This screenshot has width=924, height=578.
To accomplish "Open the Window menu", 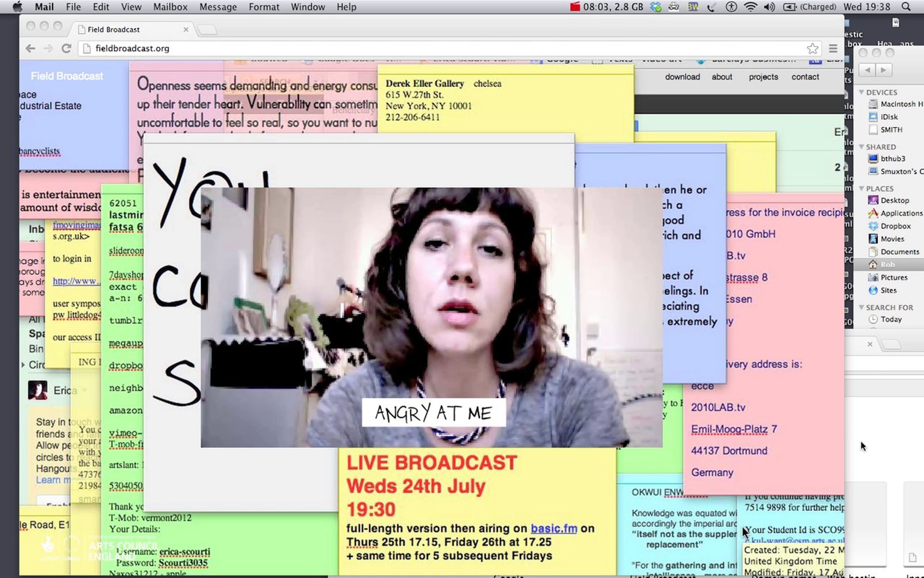I will click(x=308, y=7).
